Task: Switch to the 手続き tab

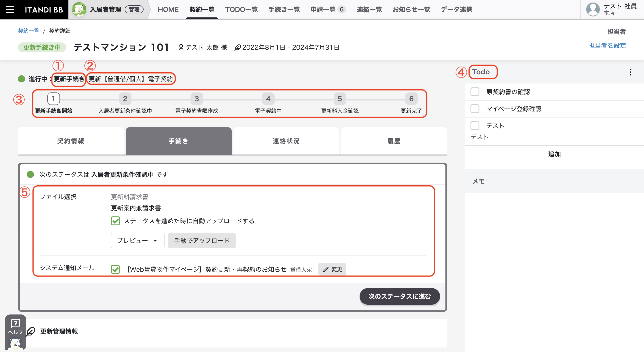Action: pyautogui.click(x=178, y=141)
